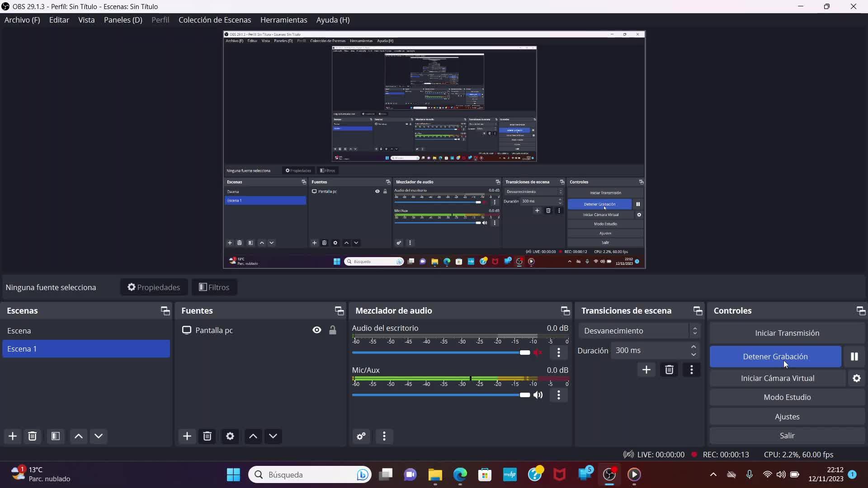Unmute Audio del escritorio speaker icon

coord(538,352)
